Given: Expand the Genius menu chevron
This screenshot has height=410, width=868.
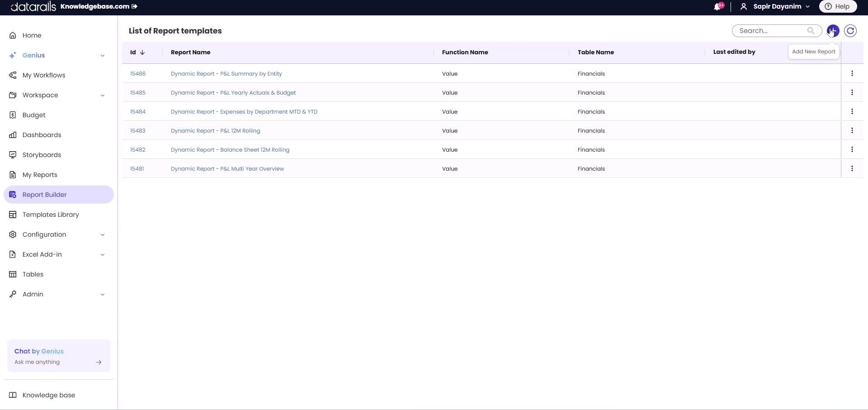Looking at the screenshot, I should 103,56.
